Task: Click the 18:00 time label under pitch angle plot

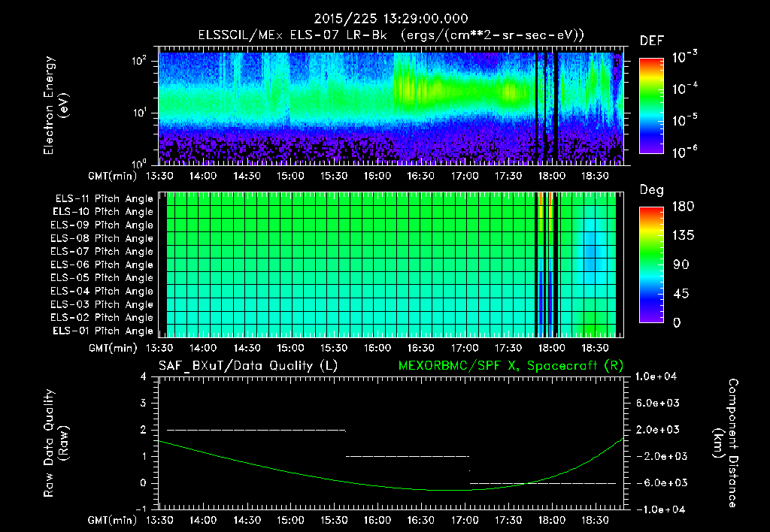Action: tap(551, 348)
